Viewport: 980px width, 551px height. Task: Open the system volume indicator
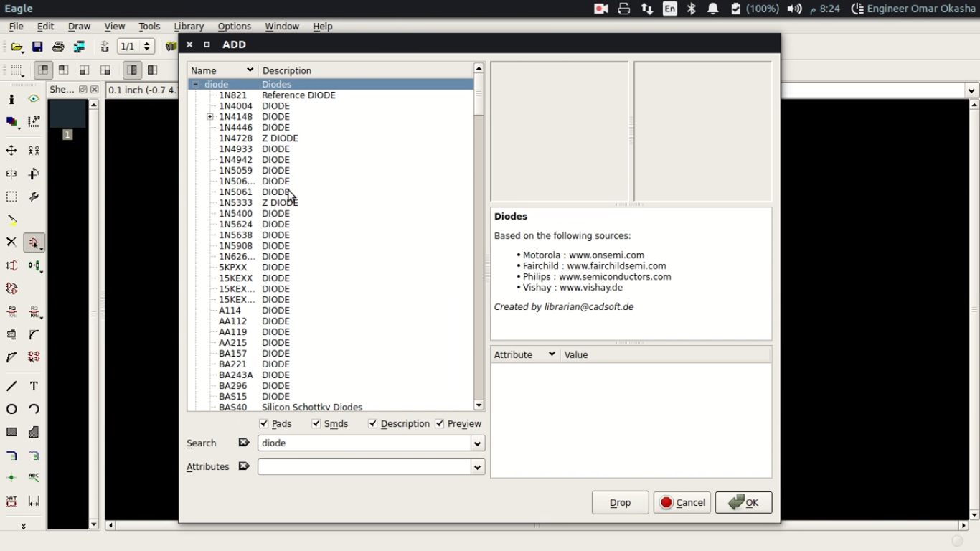point(794,9)
